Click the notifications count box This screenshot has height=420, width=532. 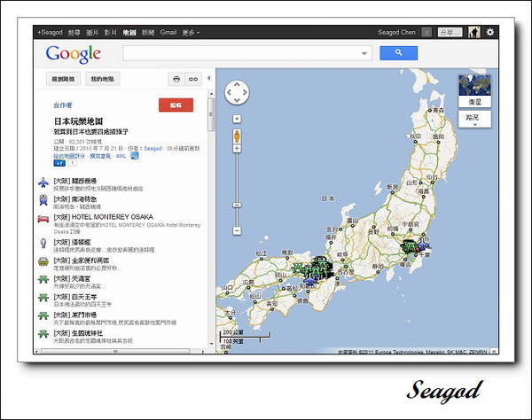point(426,32)
